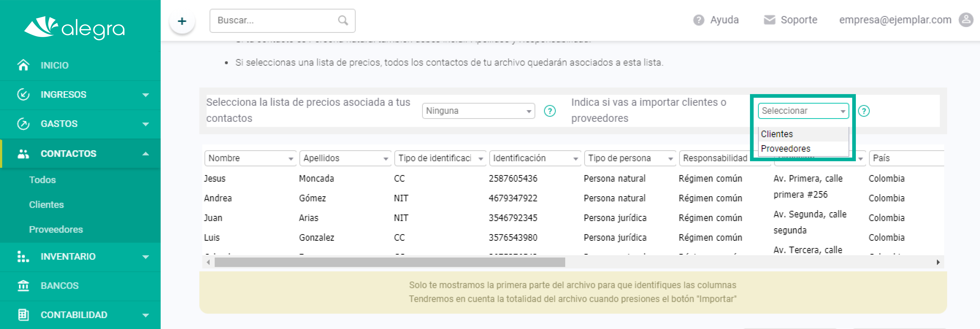Click empresa@ejemplar.com account link
The width and height of the screenshot is (980, 329).
895,20
